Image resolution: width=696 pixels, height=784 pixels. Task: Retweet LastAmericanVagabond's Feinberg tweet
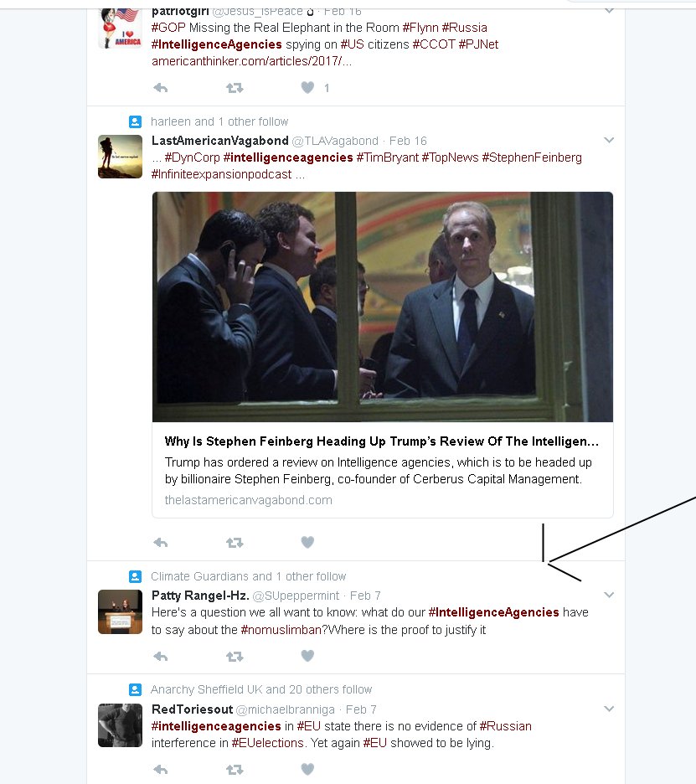[235, 543]
